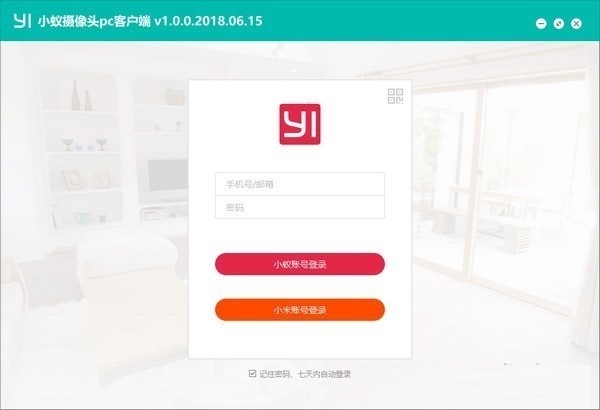Close the client with the X icon
The width and height of the screenshot is (600, 410).
tap(576, 24)
